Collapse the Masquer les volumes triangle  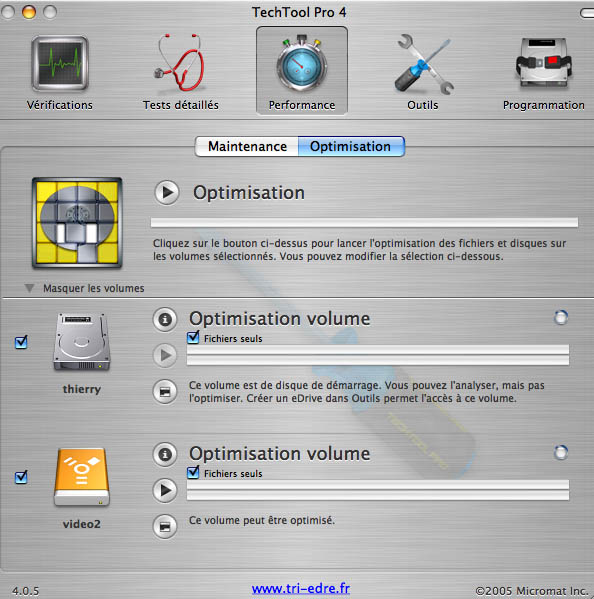(x=29, y=288)
